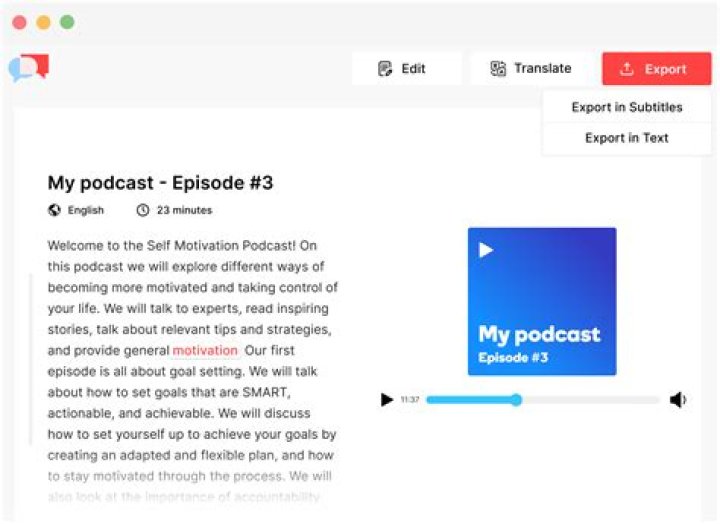Toggle the speaker volume icon
This screenshot has width=720, height=524.
point(678,400)
